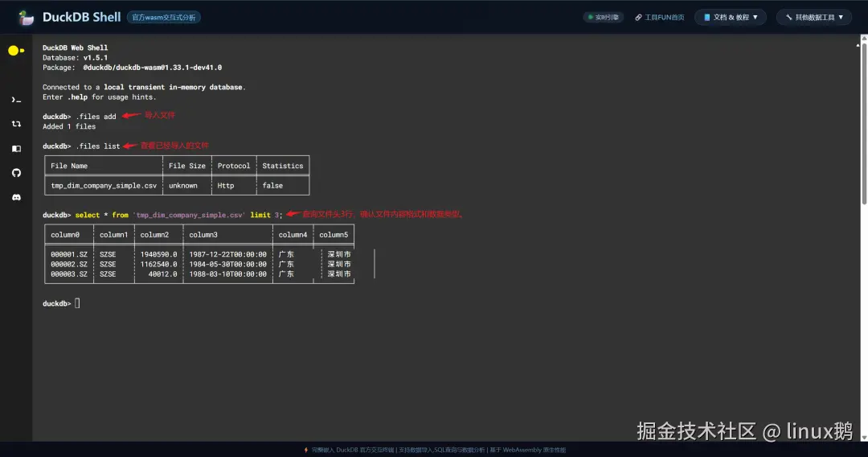The height and width of the screenshot is (457, 868).
Task: Click the 1988-03-10T00:00:00 timestamp
Action: (228, 274)
